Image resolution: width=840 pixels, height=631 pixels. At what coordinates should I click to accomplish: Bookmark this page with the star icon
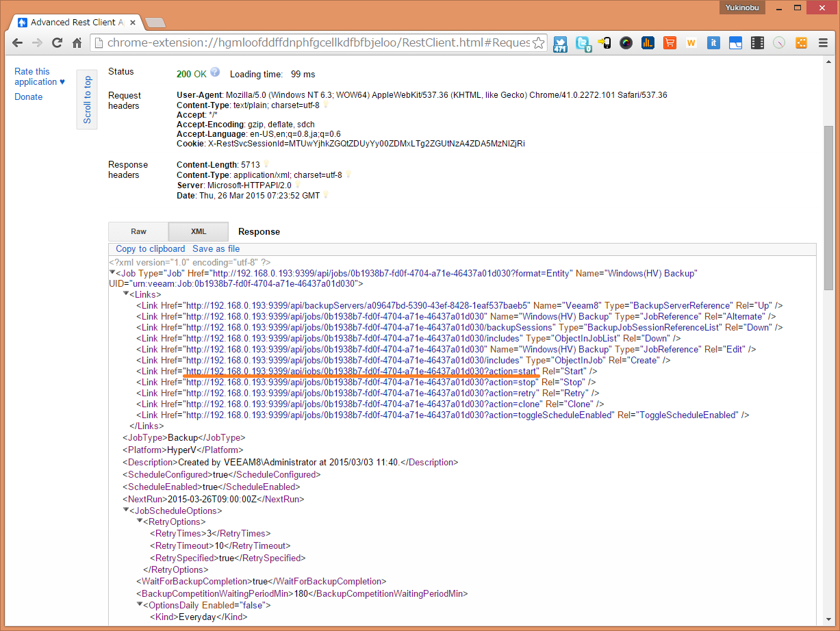(539, 43)
